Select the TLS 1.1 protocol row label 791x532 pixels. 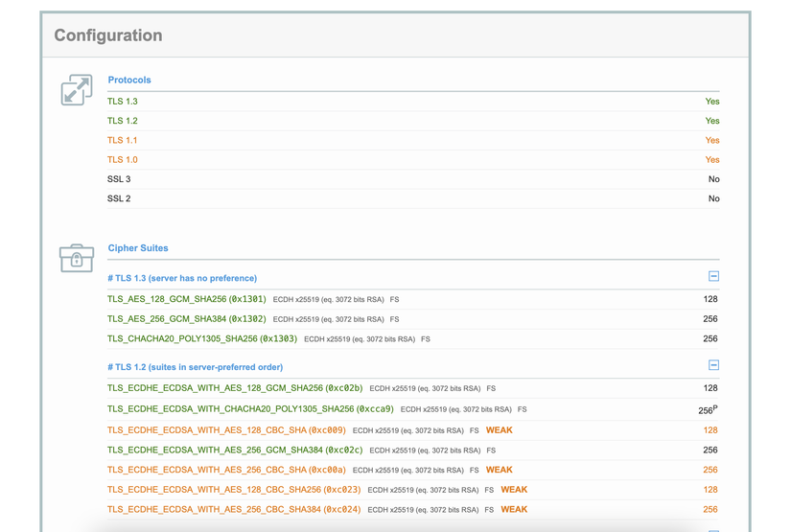click(x=122, y=140)
